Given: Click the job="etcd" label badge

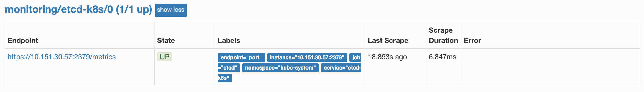Looking at the screenshot, I should (355, 57).
